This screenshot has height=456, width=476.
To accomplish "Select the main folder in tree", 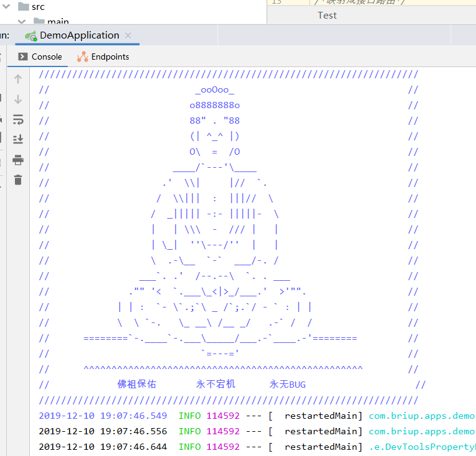I will [51, 21].
